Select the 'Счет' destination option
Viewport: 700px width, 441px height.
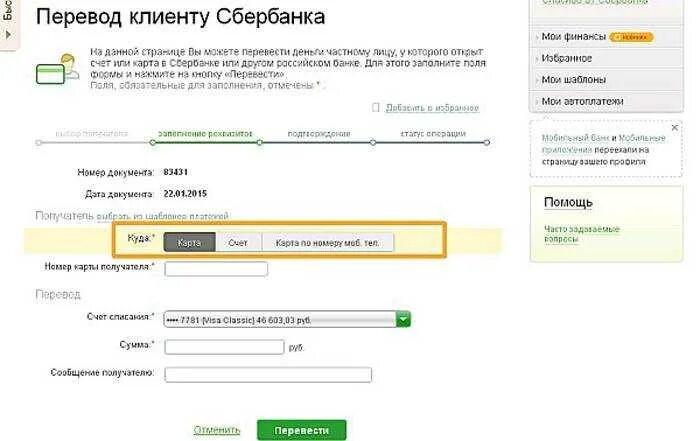[238, 242]
